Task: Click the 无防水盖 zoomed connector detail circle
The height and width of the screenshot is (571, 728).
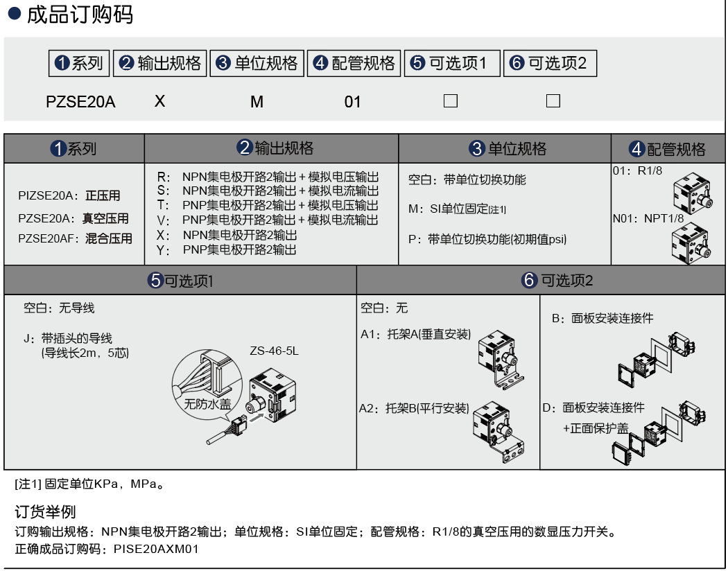Action: click(x=207, y=385)
